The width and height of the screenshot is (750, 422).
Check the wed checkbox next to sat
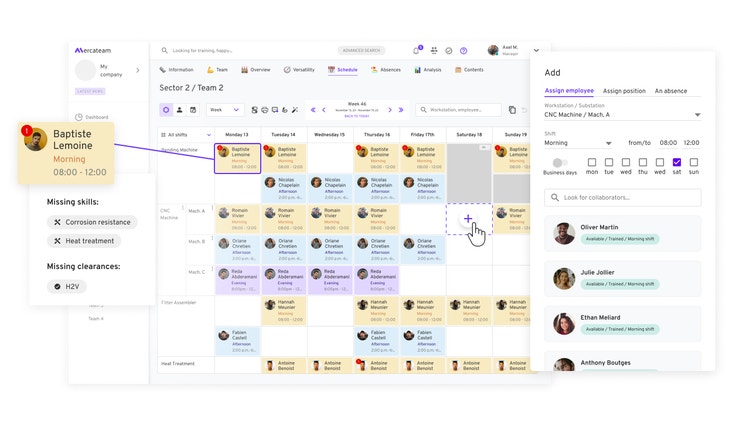pyautogui.click(x=660, y=162)
